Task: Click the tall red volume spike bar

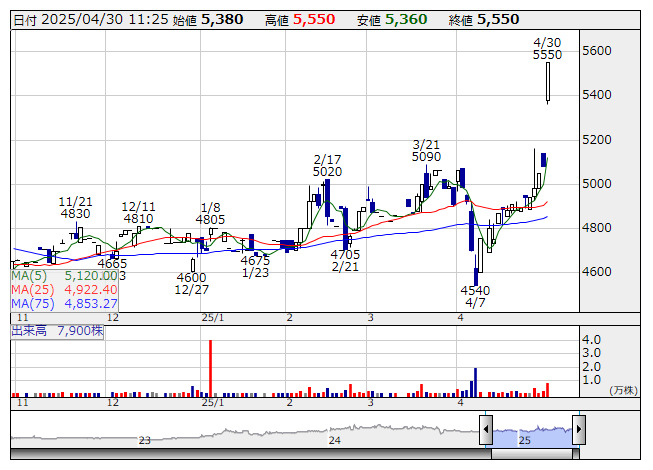Action: (210, 368)
